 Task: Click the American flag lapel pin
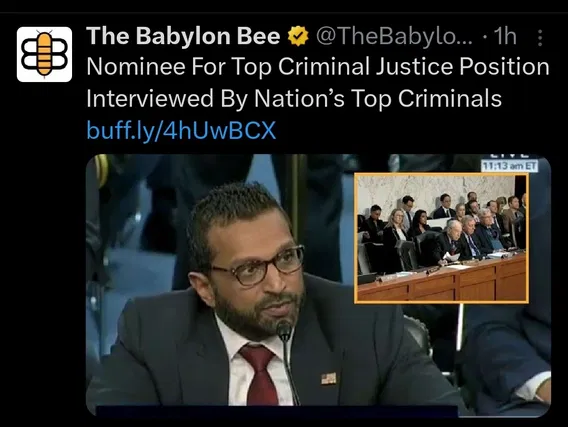(329, 378)
